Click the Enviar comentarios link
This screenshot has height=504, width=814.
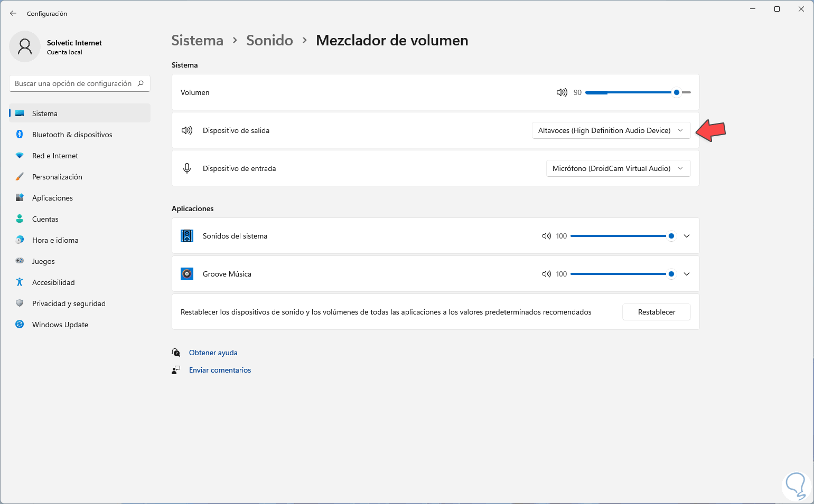tap(220, 370)
